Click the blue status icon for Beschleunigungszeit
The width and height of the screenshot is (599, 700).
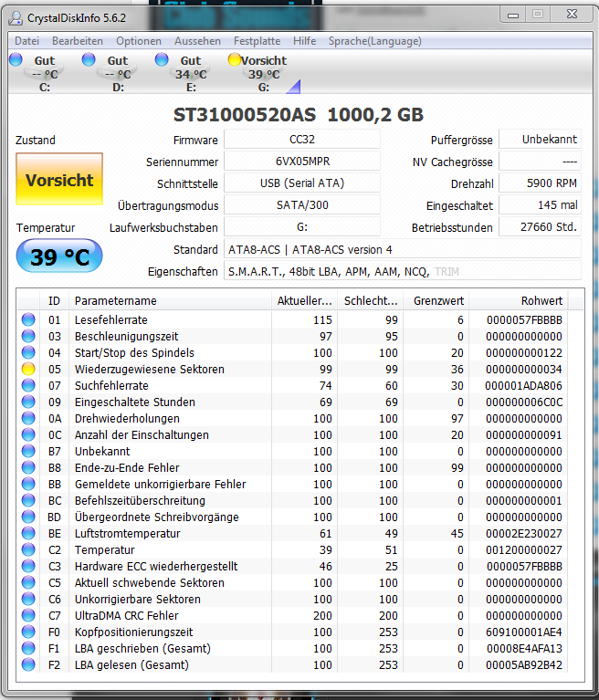28,336
